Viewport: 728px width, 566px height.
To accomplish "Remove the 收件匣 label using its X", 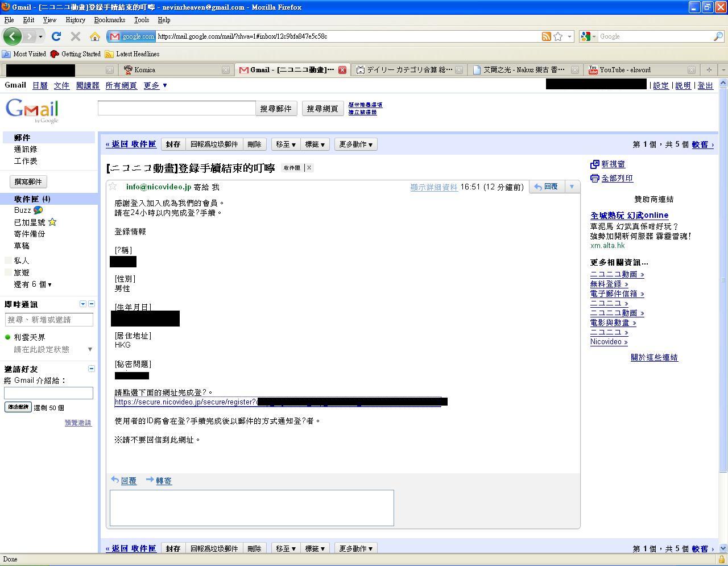I will [309, 168].
